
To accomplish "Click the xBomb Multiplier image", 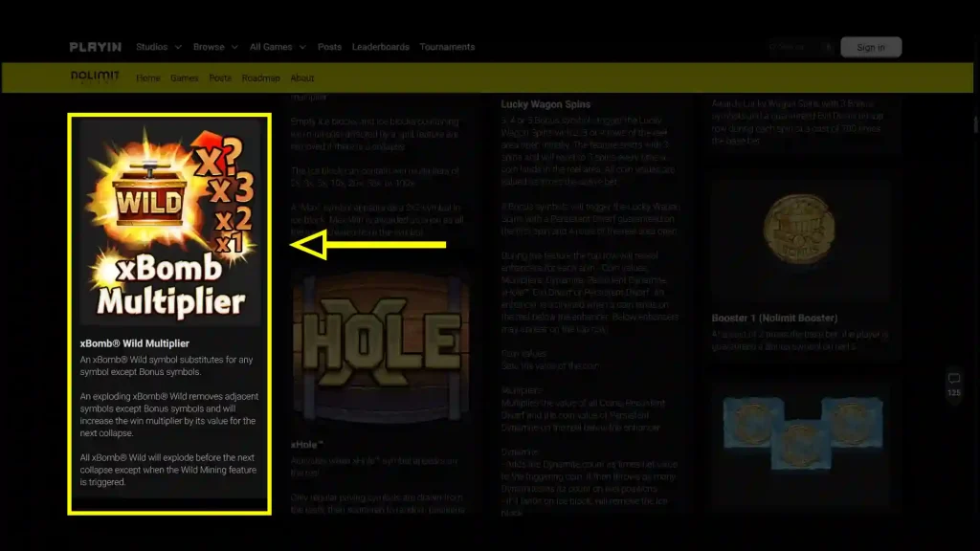I will [169, 223].
